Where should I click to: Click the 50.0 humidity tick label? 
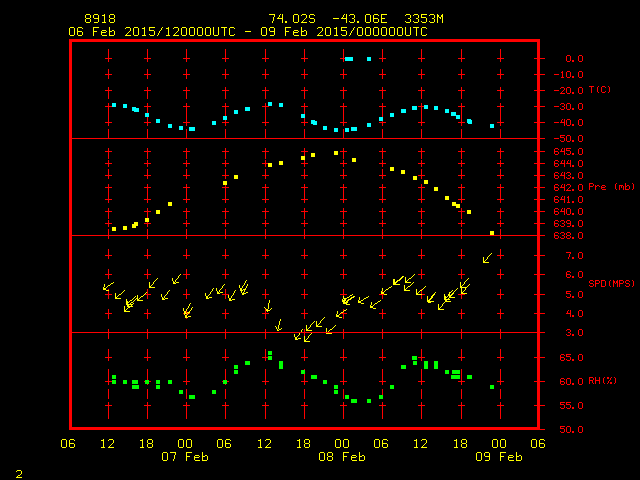click(x=571, y=429)
